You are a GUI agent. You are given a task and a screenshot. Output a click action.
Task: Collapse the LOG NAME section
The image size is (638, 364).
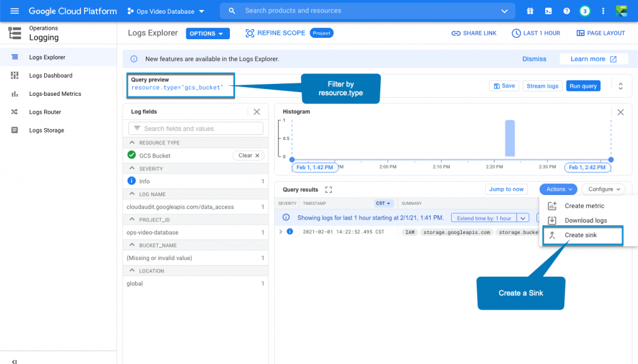[x=132, y=194]
